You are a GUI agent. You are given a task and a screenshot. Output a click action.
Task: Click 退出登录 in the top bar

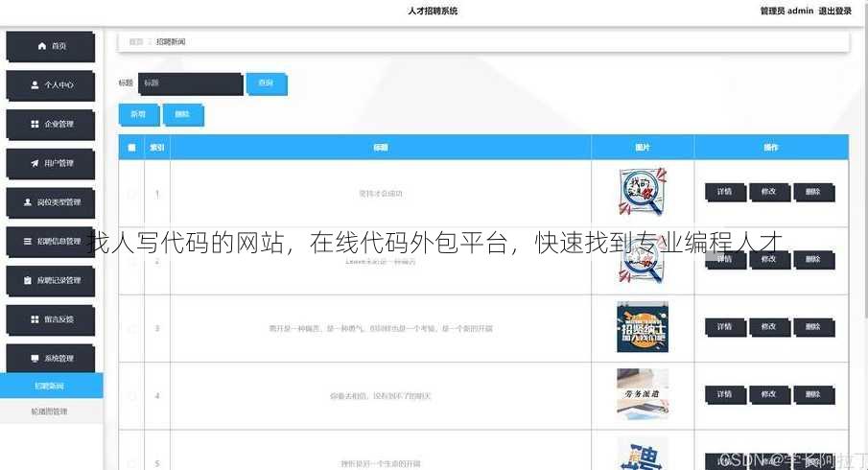pos(835,11)
